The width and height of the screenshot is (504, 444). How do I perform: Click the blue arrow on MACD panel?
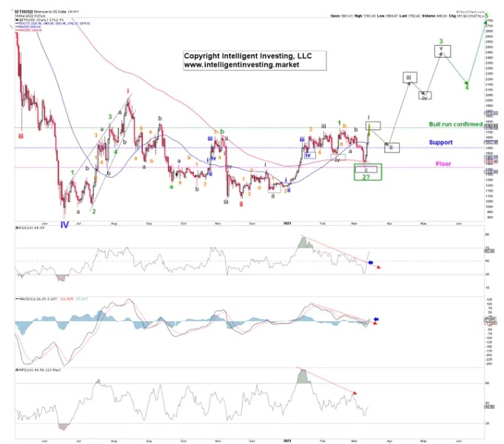point(376,319)
